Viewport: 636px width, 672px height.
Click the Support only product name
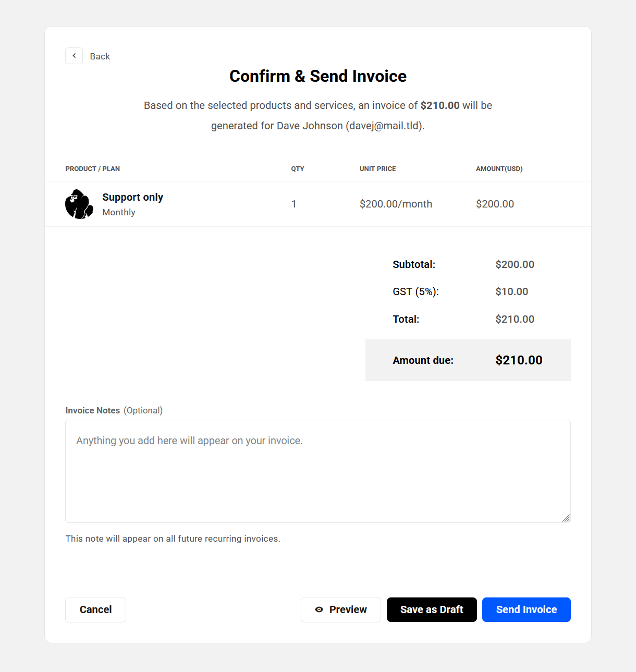tap(132, 197)
